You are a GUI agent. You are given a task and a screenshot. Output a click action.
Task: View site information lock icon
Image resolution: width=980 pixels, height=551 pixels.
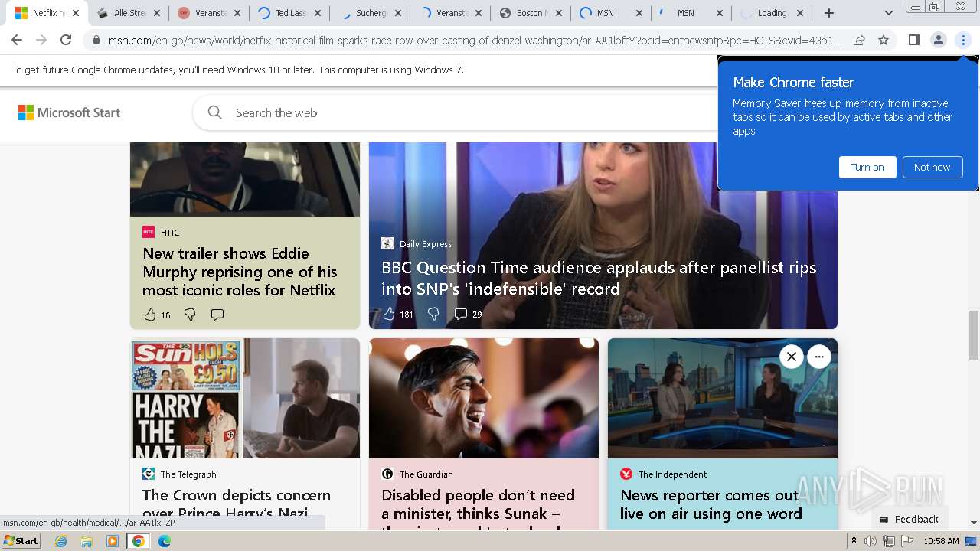click(x=96, y=40)
